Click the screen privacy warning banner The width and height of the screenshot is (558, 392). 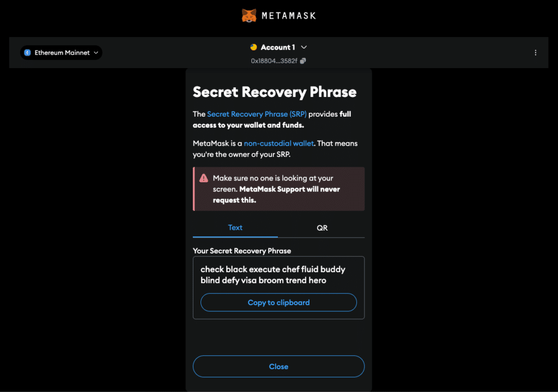pos(278,189)
